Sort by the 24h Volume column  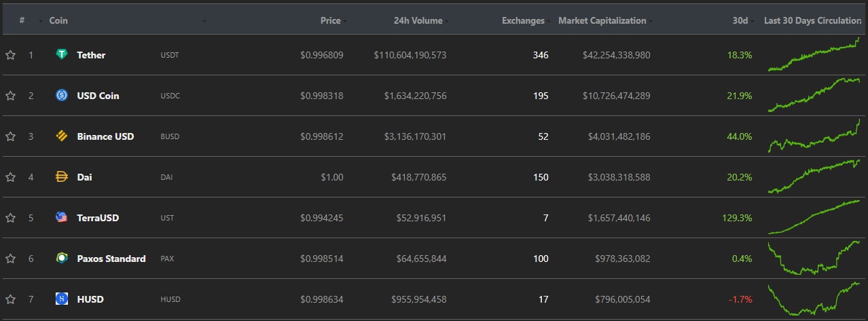[x=418, y=20]
